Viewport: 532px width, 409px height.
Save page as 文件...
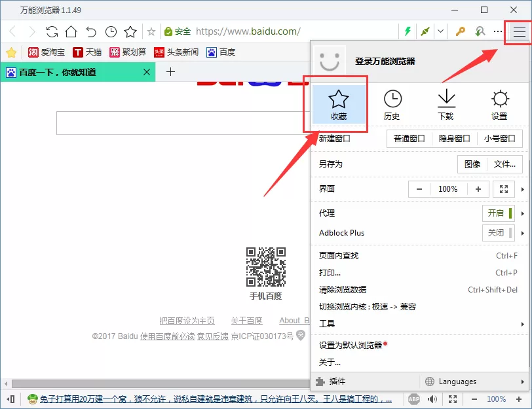(x=504, y=164)
